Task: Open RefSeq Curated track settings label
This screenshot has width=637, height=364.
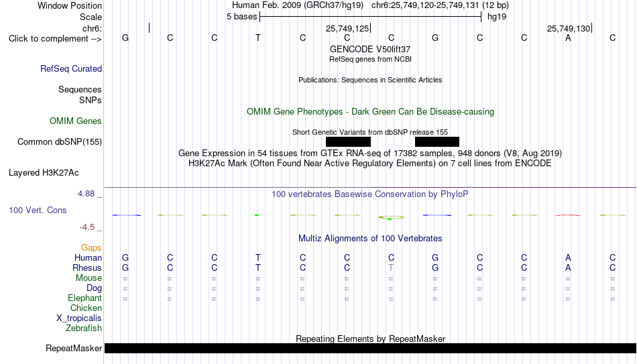Action: click(x=71, y=68)
